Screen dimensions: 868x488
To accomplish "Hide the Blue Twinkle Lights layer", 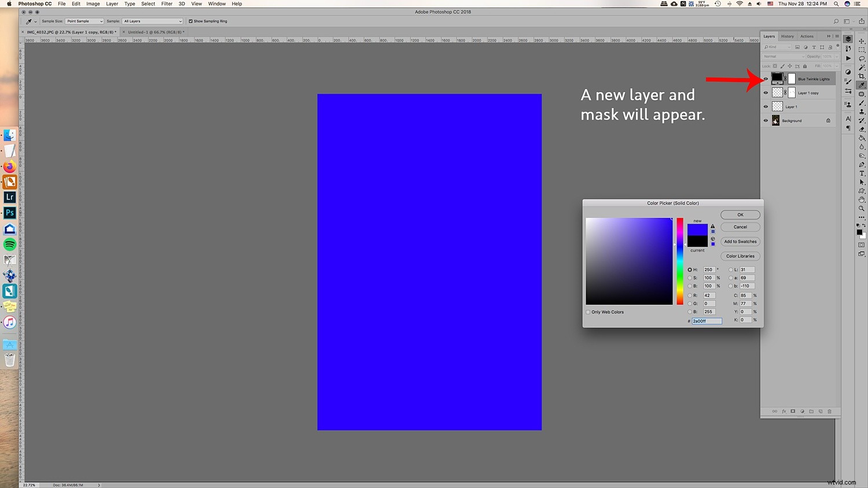I will 766,79.
